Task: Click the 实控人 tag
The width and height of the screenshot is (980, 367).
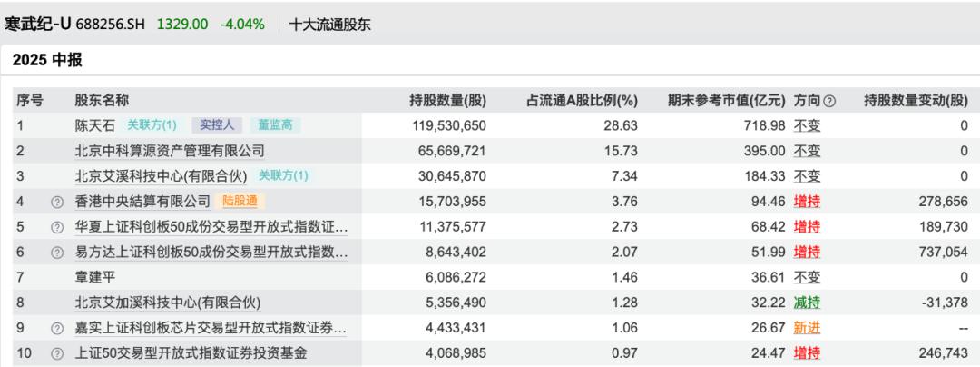Action: [217, 125]
